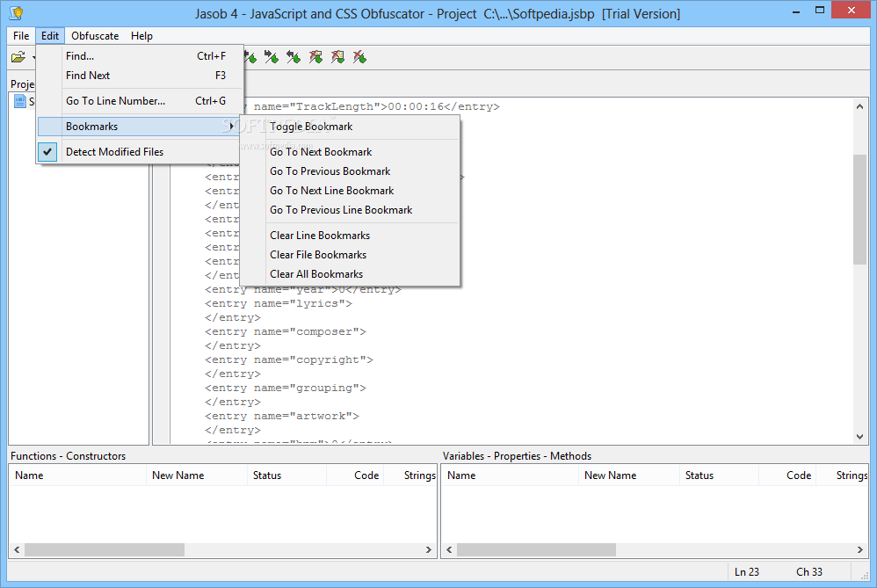The image size is (877, 588).
Task: Close the open Edit menu
Action: 50,36
